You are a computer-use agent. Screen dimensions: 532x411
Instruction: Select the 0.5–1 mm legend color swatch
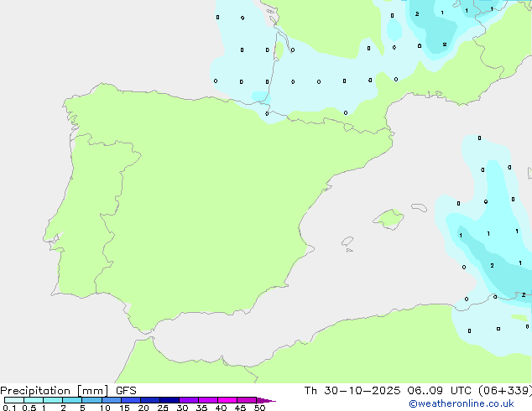[x=34, y=400]
